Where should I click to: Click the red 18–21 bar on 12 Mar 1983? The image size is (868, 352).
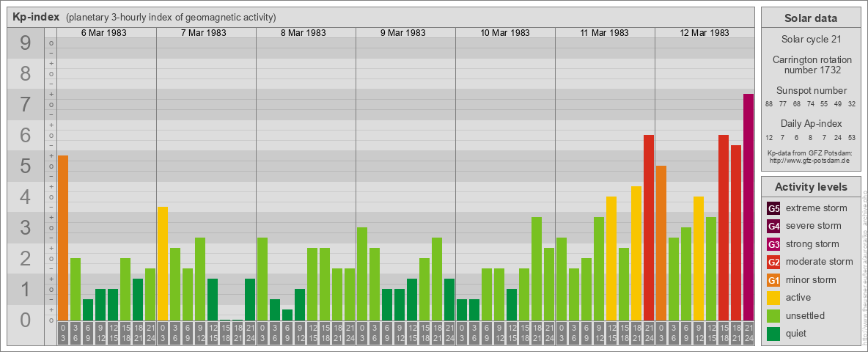[x=736, y=232]
